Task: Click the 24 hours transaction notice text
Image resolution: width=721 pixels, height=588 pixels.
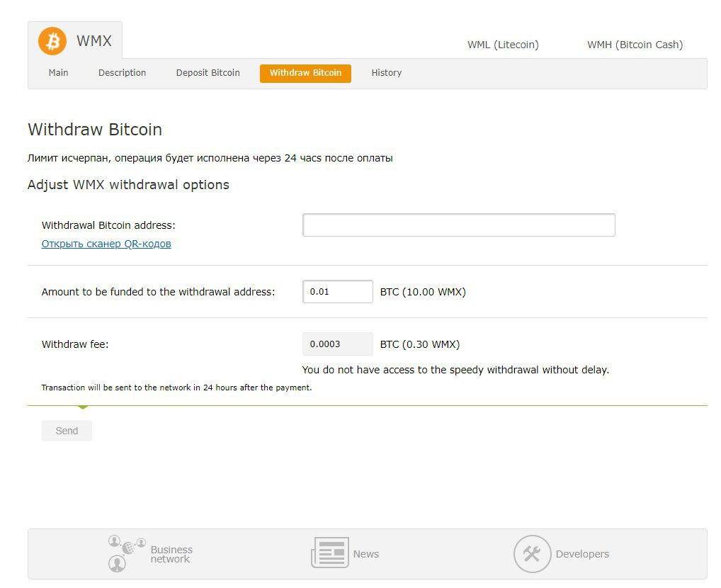Action: [176, 388]
